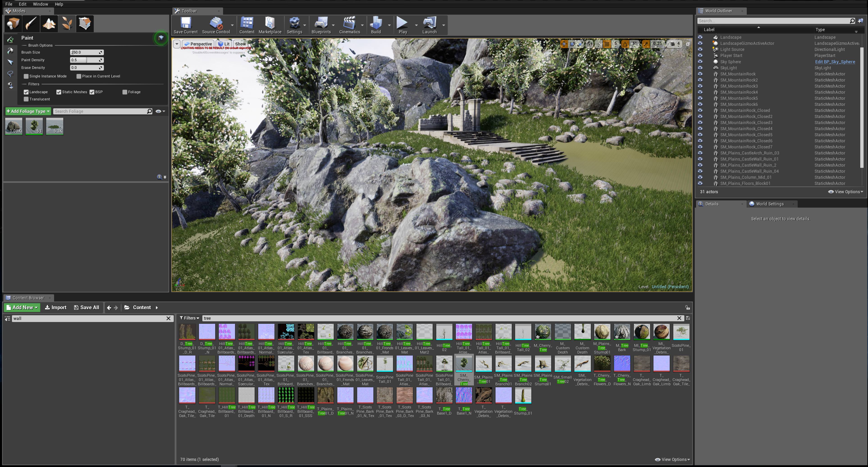Open viewport options dropdown arrow
Screen dimensions: 868x467
click(x=177, y=44)
